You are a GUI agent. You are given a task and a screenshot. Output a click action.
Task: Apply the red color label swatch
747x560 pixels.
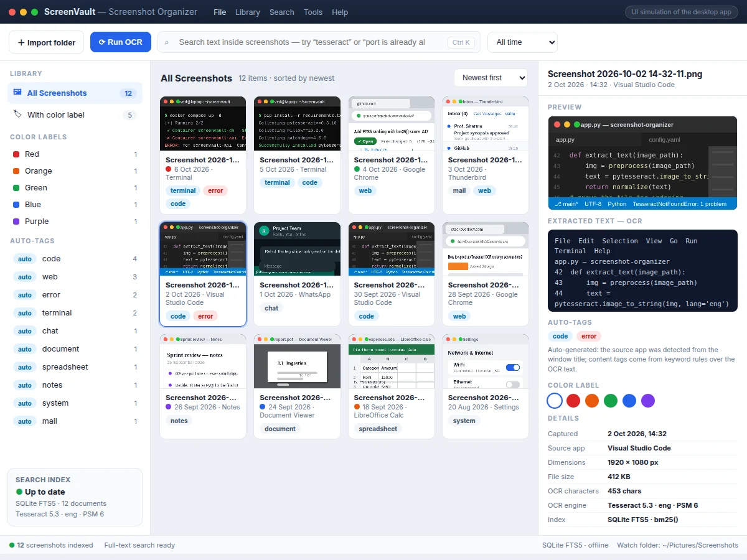click(x=573, y=401)
